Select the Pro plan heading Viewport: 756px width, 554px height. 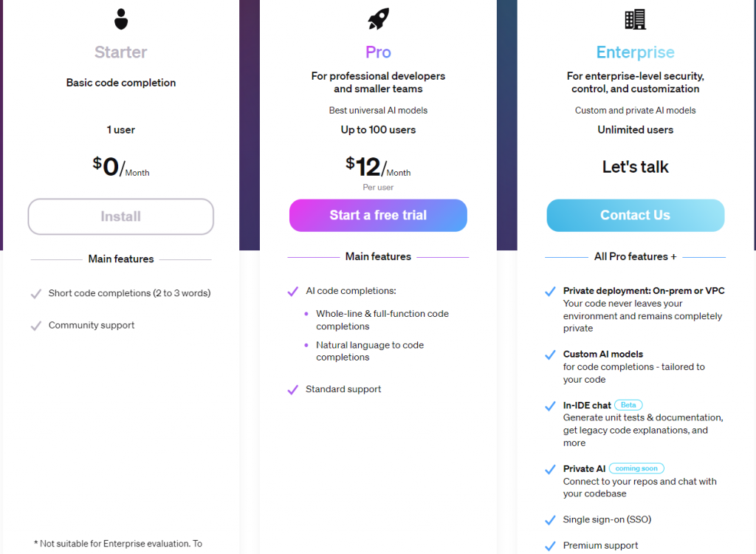pos(378,52)
